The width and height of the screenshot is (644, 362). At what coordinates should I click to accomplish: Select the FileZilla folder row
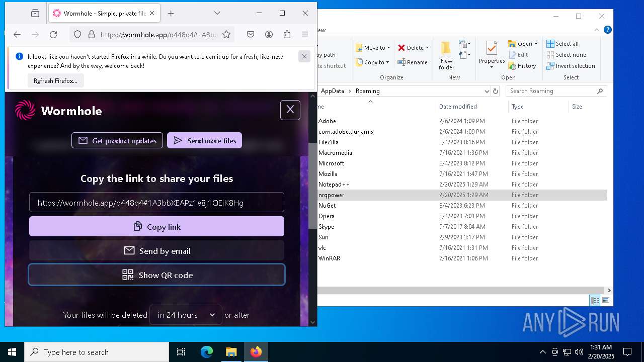pyautogui.click(x=462, y=142)
